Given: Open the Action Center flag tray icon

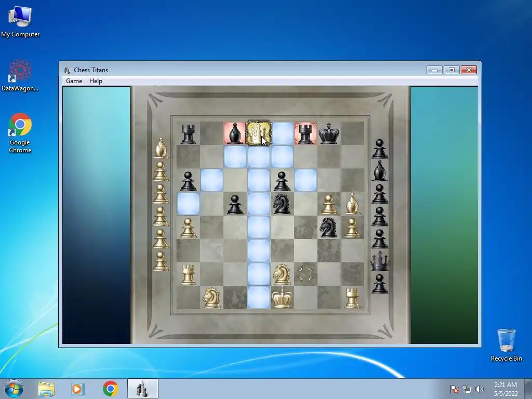Looking at the screenshot, I should (x=454, y=389).
